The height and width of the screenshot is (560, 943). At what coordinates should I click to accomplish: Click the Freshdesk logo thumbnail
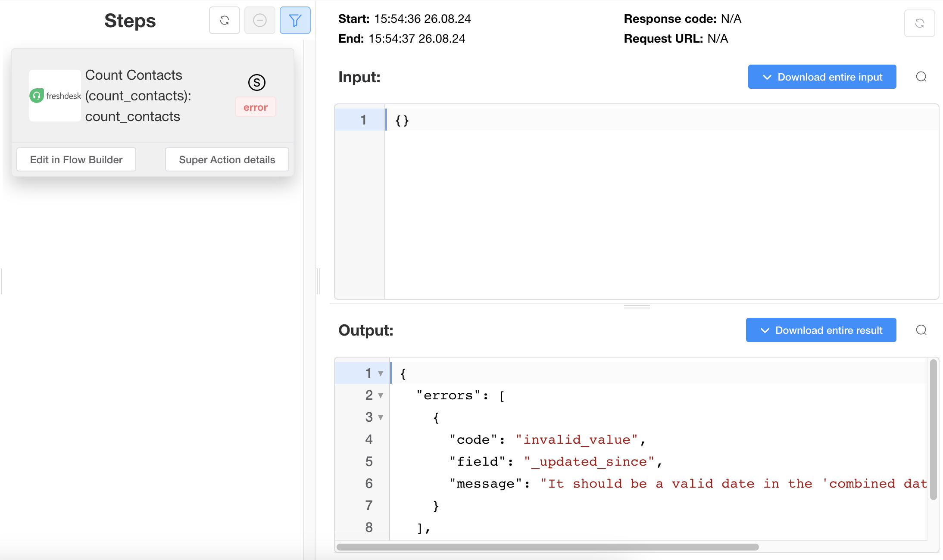coord(55,96)
